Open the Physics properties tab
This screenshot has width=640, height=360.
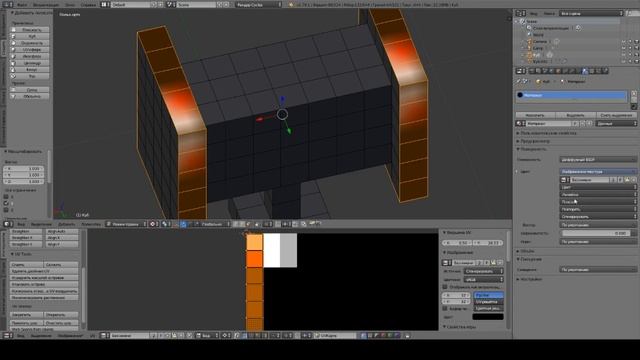click(605, 71)
